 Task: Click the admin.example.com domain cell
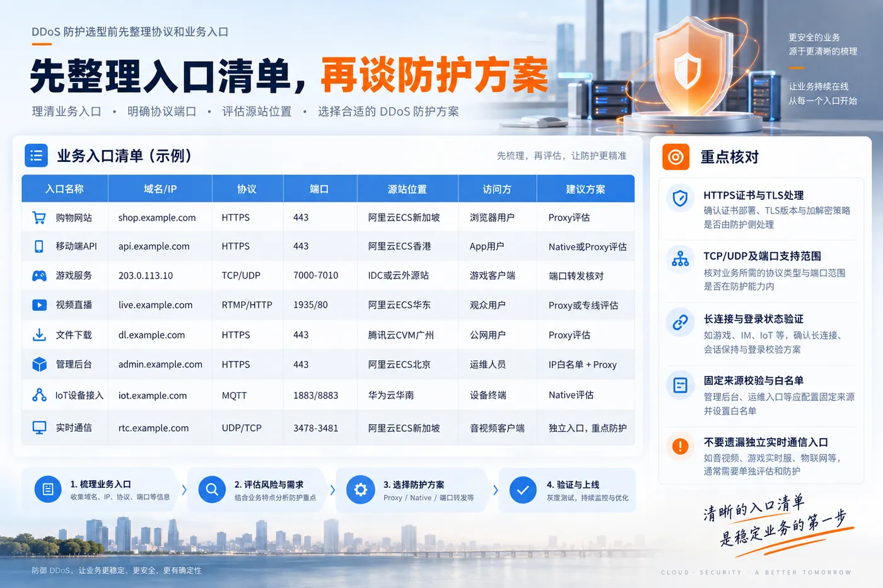click(160, 364)
